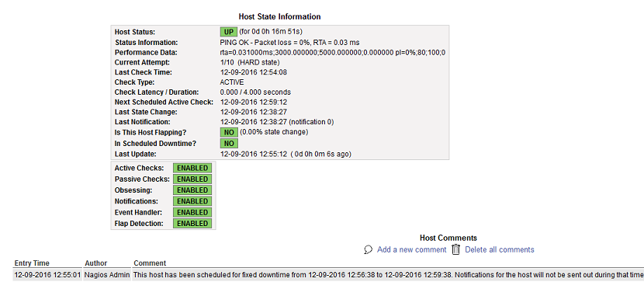Click the NO badge for scheduled downtime
This screenshot has width=644, height=282.
click(x=229, y=144)
